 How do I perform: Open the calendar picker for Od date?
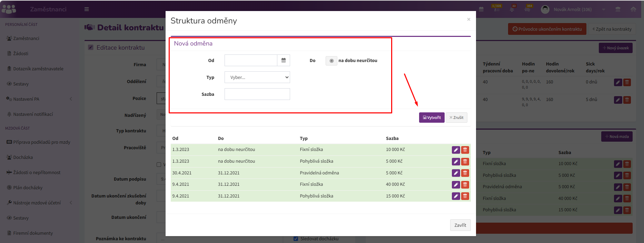[x=284, y=60]
